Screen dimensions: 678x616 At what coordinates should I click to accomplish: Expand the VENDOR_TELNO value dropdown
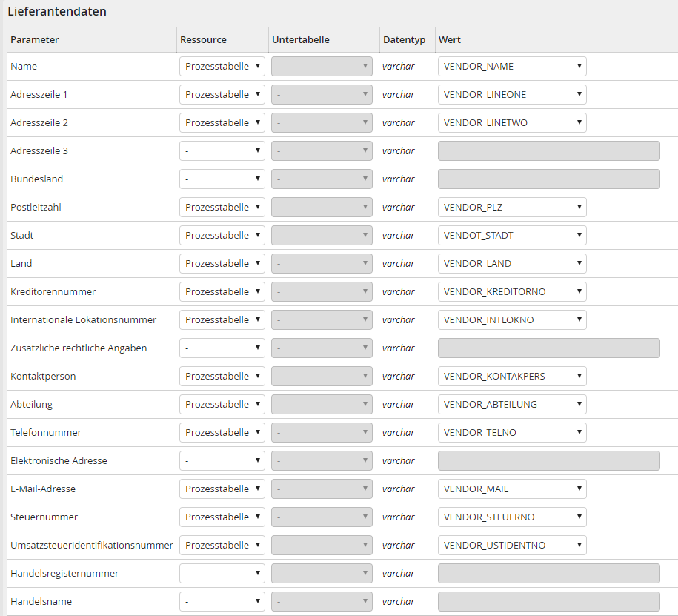512,432
